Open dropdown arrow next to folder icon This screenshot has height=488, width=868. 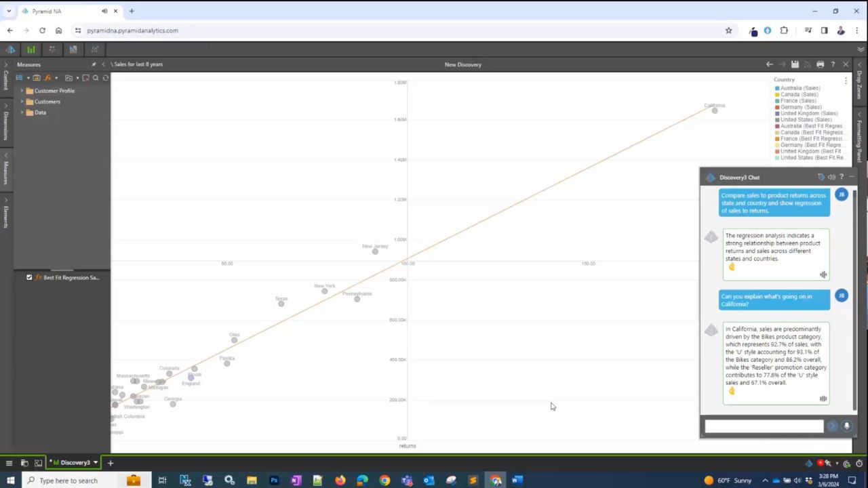[77, 78]
